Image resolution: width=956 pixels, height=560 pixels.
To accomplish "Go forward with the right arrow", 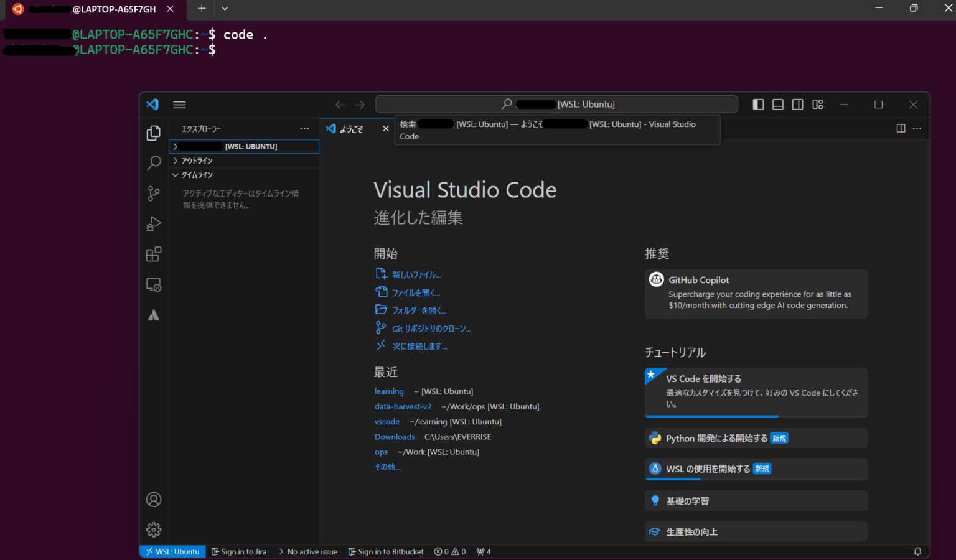I will pyautogui.click(x=360, y=105).
